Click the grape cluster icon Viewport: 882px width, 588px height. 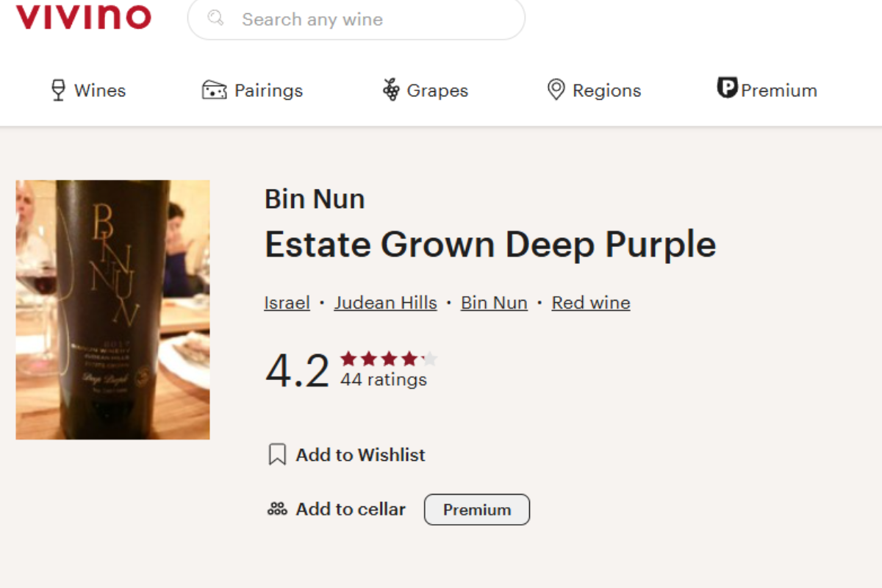pyautogui.click(x=391, y=90)
